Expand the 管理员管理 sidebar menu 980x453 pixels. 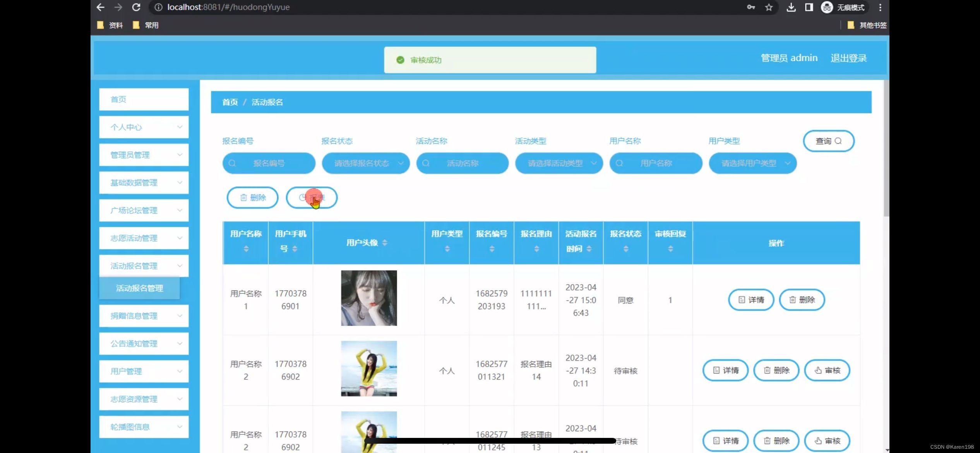144,155
